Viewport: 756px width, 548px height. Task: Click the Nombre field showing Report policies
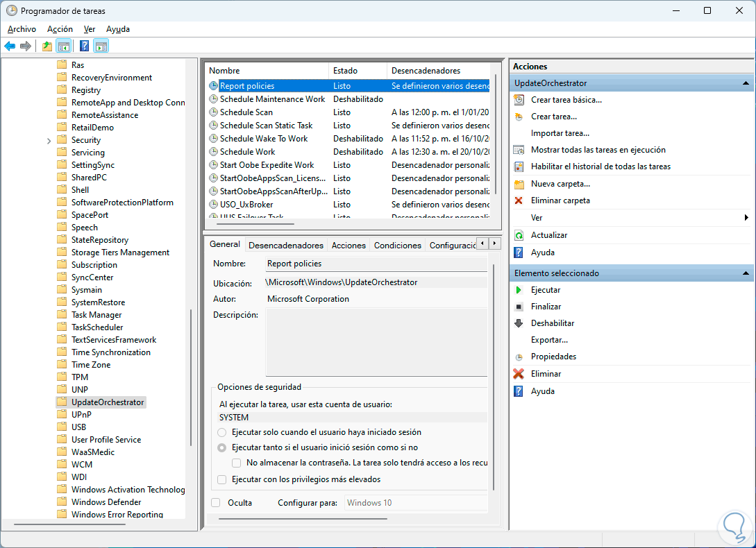coord(376,264)
